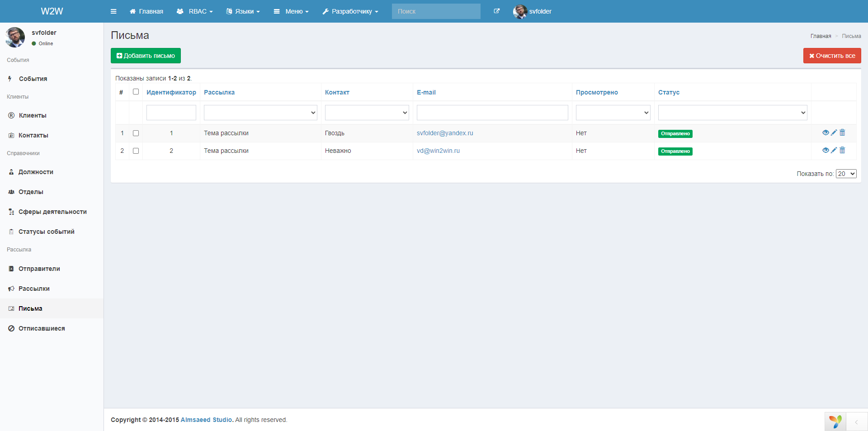
Task: Open the Контакт filter dropdown
Action: coord(367,113)
